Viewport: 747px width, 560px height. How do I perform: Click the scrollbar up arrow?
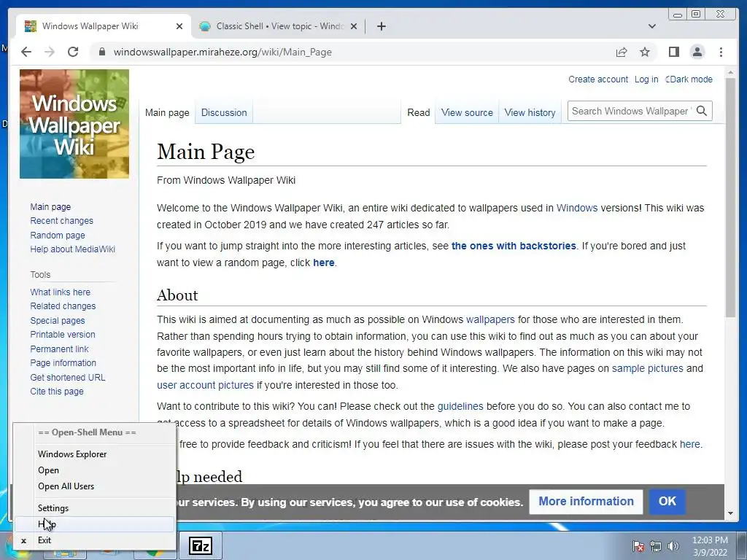(x=730, y=72)
